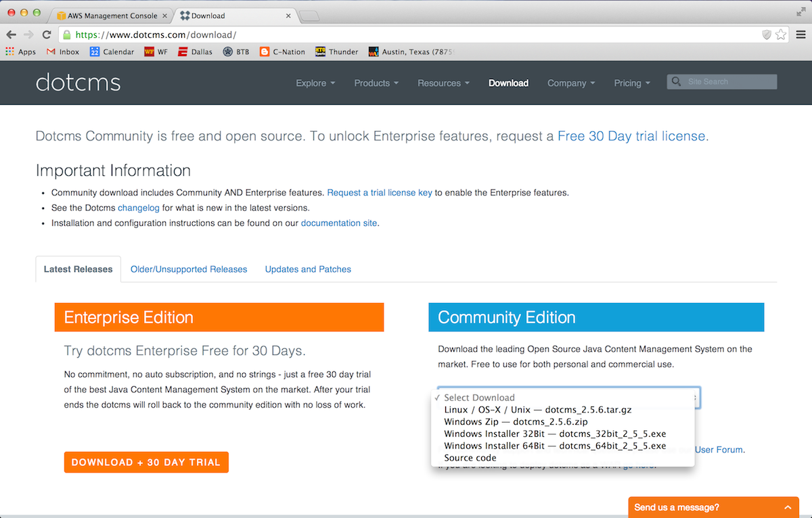The height and width of the screenshot is (518, 812).
Task: Expand the Send us a message chevron
Action: point(787,507)
